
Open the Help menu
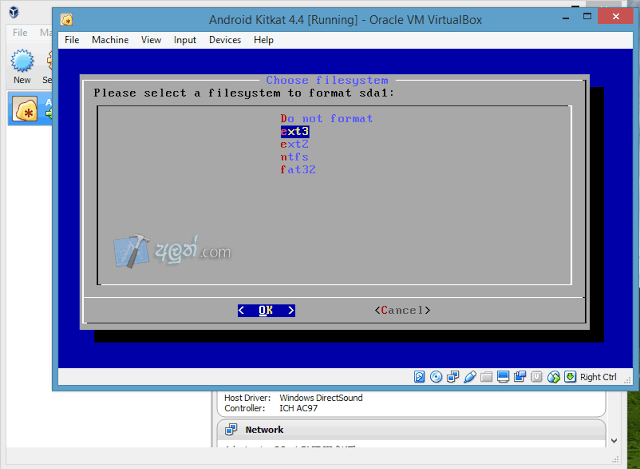[263, 40]
